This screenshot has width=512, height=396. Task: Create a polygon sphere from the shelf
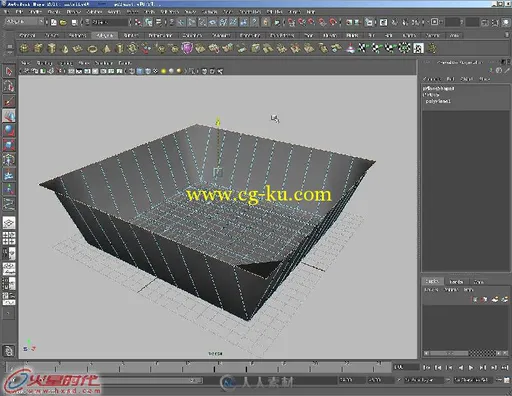click(x=24, y=49)
